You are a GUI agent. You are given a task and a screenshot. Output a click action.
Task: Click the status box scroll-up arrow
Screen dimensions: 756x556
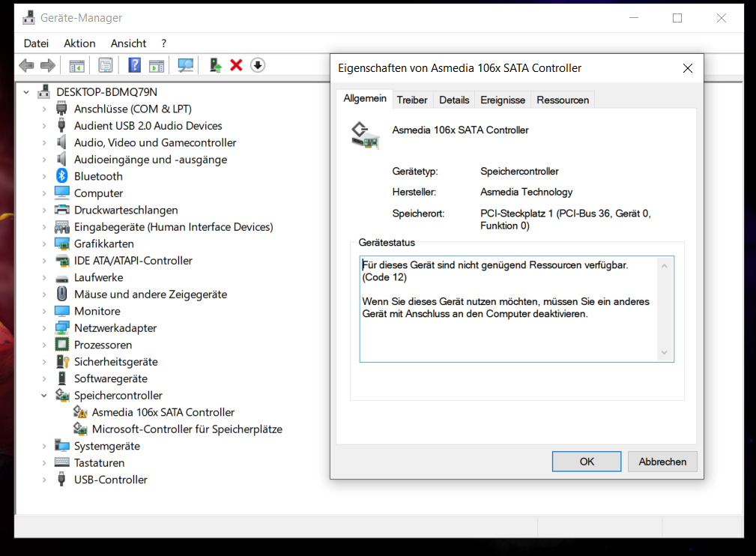tap(665, 266)
